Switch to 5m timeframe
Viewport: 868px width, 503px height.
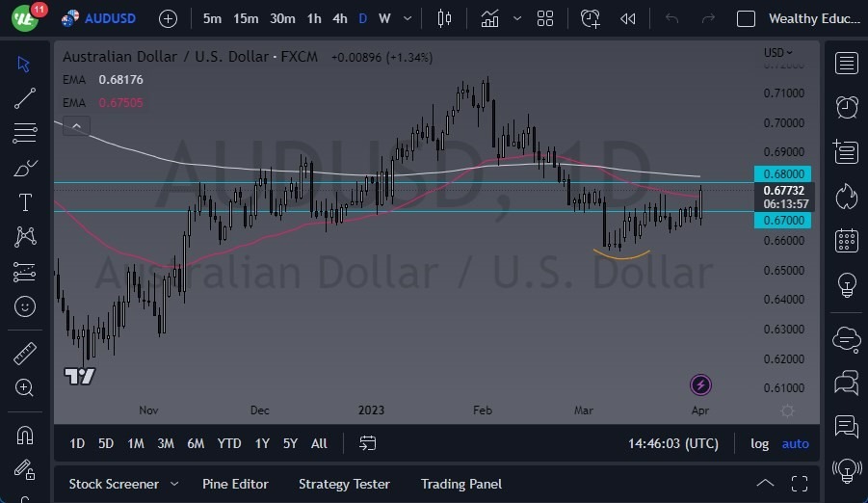212,19
